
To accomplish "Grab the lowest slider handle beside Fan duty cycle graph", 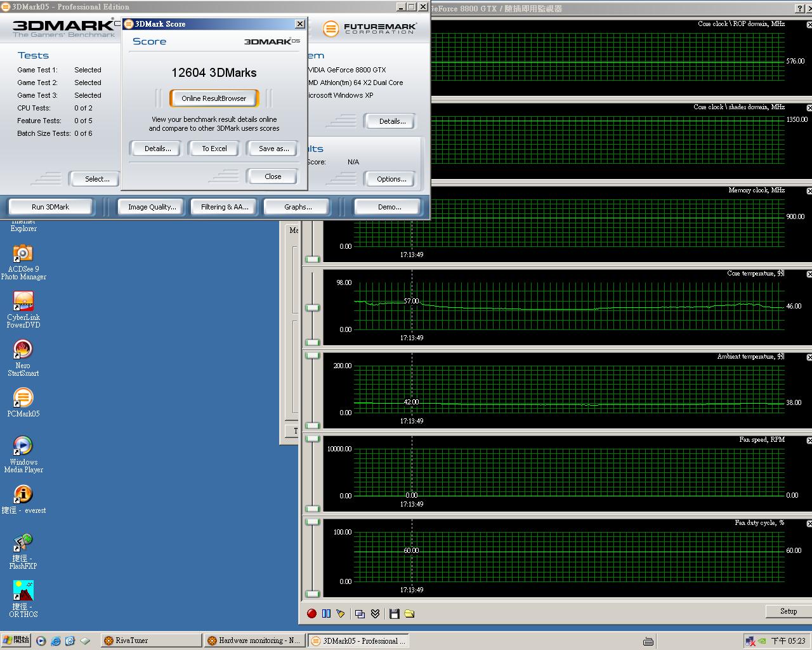I will [x=313, y=594].
